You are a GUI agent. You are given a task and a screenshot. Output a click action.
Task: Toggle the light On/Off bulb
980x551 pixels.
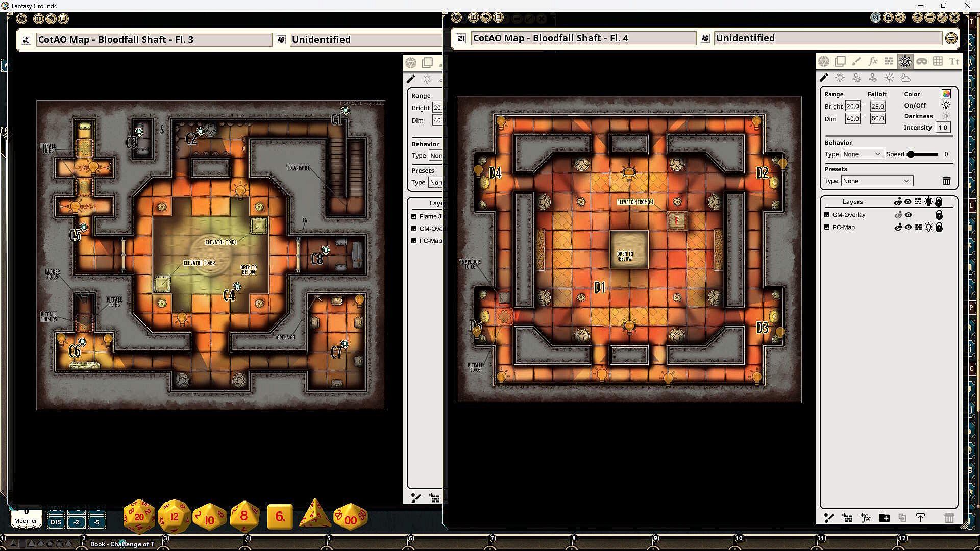(x=946, y=105)
